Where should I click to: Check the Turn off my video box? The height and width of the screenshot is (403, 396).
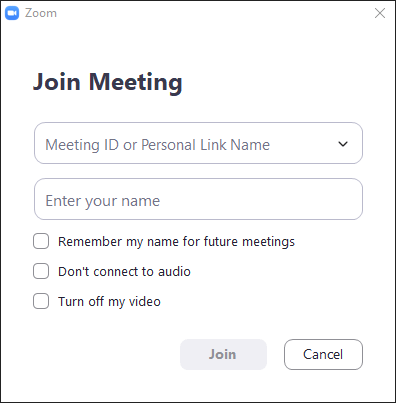(x=41, y=301)
